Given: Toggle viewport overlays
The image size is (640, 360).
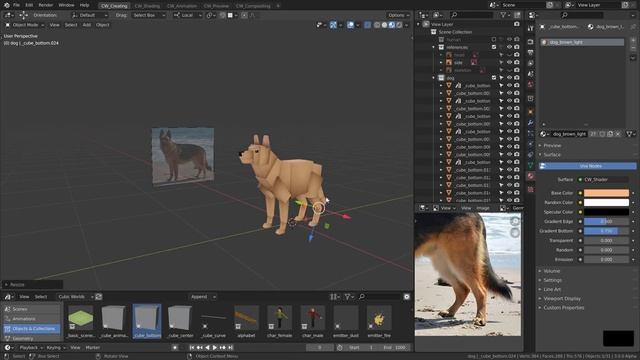Looking at the screenshot, I should [350, 25].
